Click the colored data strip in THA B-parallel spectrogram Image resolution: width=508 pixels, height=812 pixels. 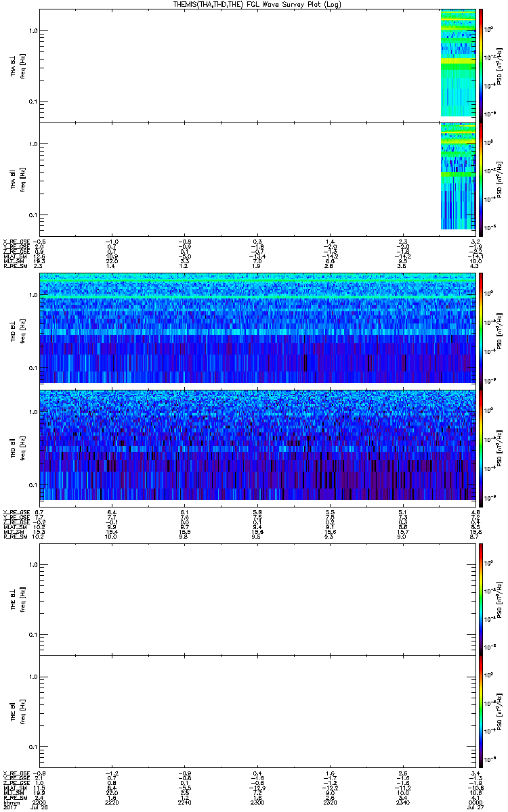coord(458,176)
